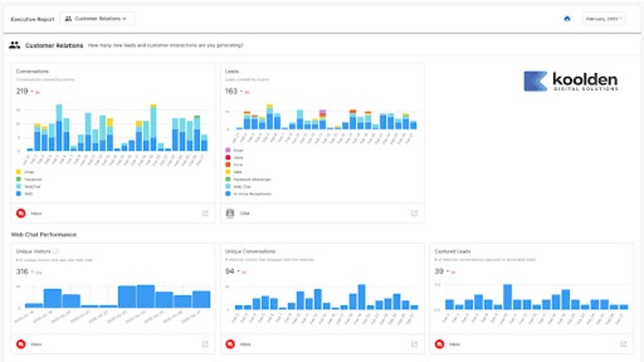
Task: Select the Customer Relations section heading
Action: [54, 46]
